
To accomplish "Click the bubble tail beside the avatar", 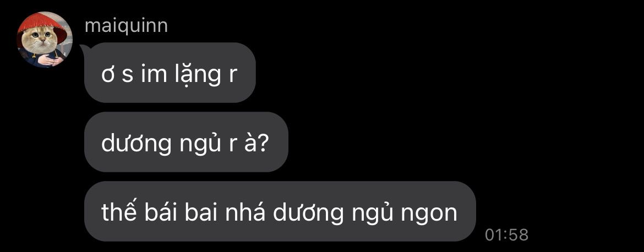I will click(83, 49).
